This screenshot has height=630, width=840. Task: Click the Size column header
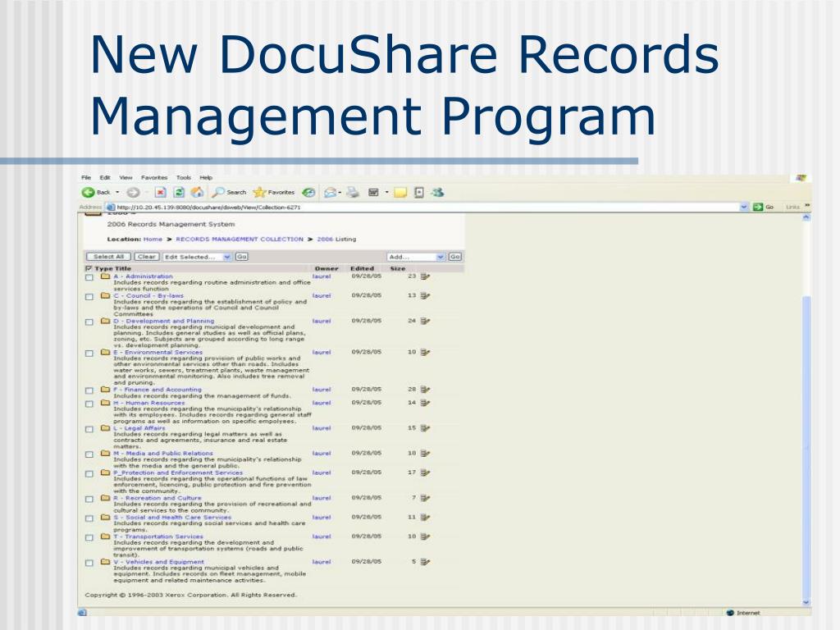398,268
